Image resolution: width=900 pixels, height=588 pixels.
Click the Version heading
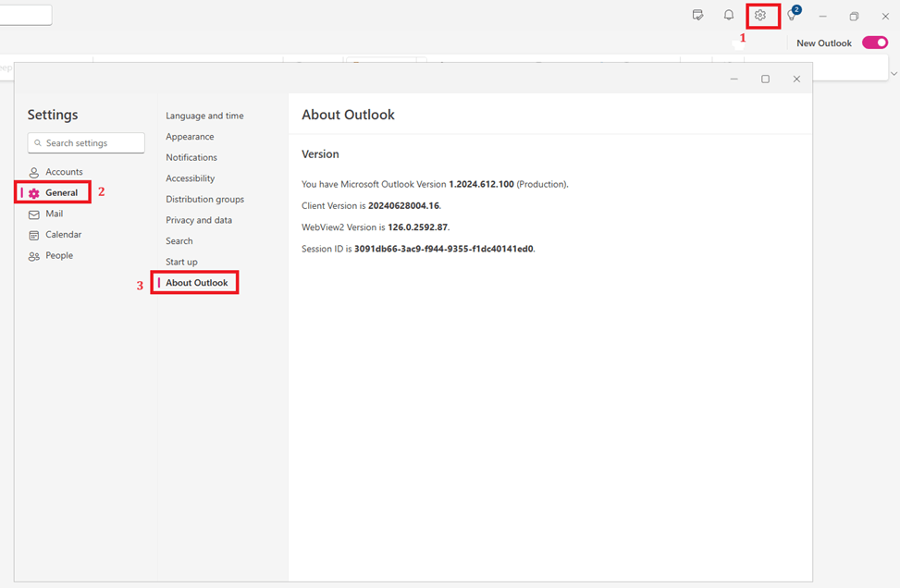tap(320, 154)
